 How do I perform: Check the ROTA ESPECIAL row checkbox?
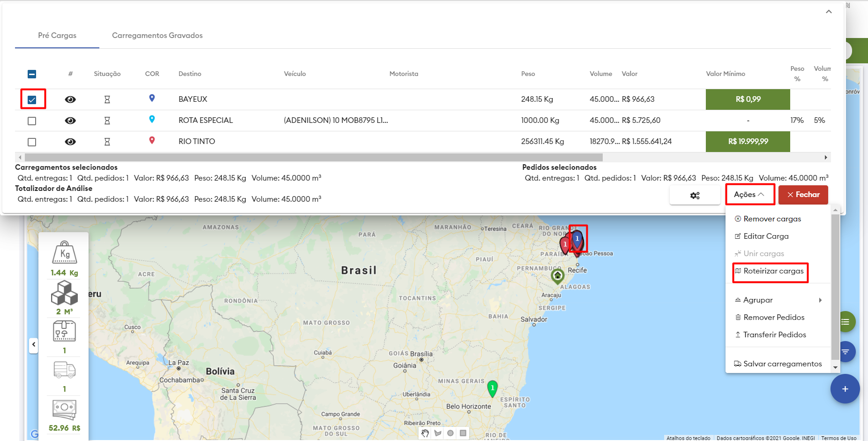coord(32,121)
